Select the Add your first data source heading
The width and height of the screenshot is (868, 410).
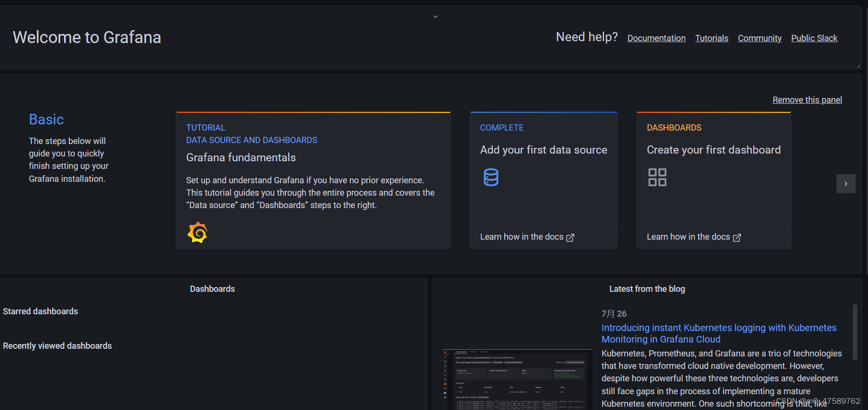[x=543, y=150]
